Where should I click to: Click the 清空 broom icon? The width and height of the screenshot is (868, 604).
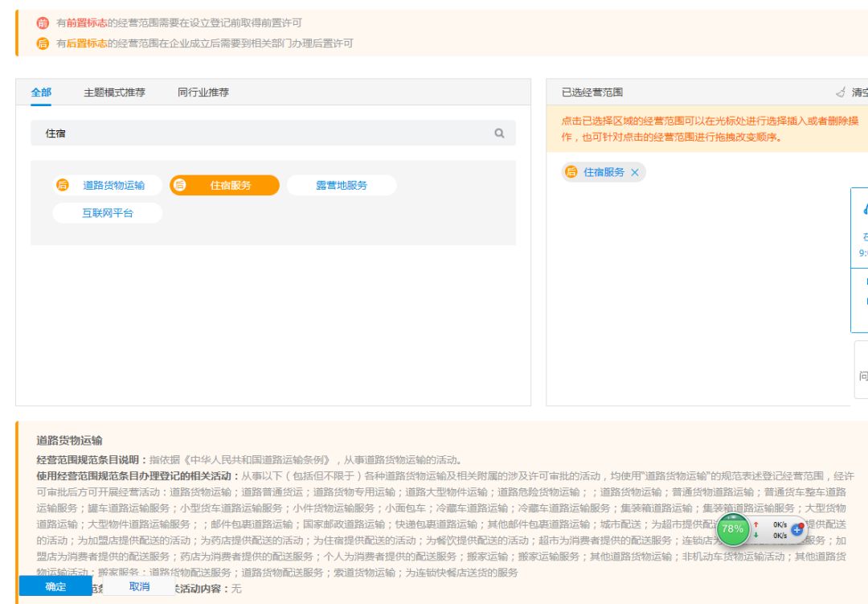point(841,92)
